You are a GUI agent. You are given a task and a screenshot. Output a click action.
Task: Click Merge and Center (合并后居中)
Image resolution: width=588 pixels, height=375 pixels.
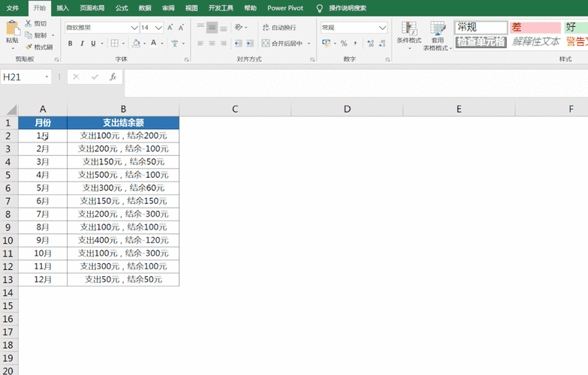point(282,43)
